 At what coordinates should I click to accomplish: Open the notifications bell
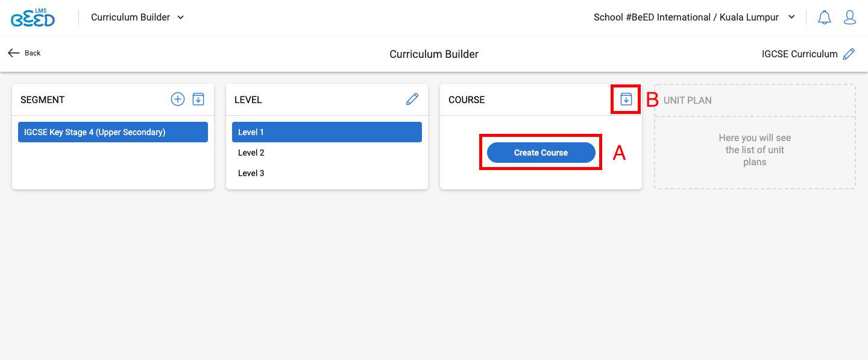click(824, 17)
